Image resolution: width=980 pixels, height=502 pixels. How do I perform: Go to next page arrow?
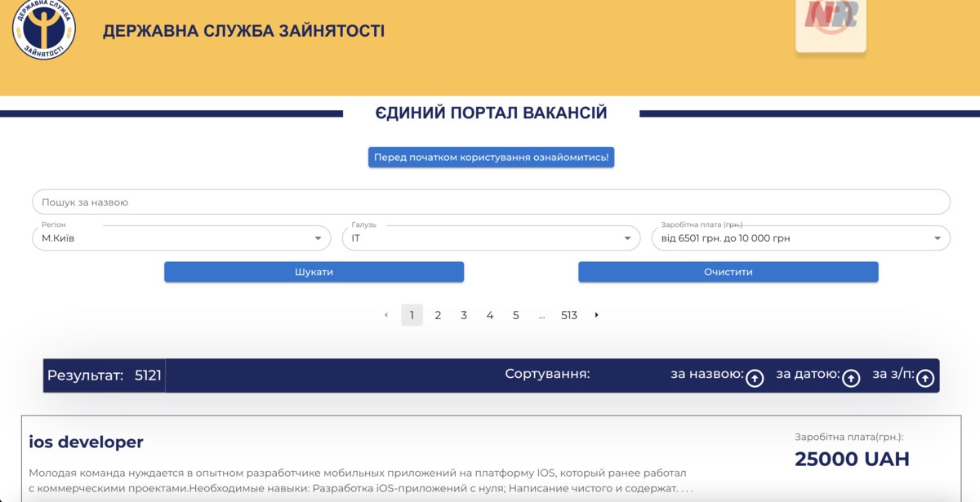(596, 315)
